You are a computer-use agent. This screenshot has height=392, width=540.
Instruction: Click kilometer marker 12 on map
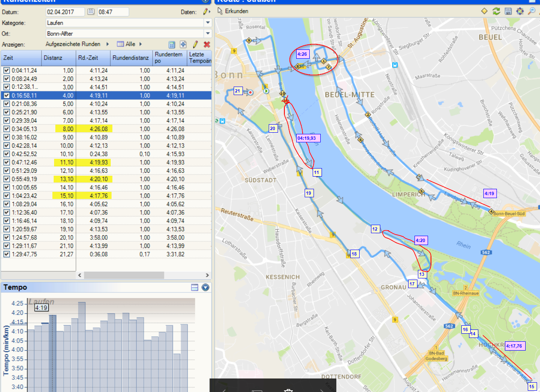coord(375,229)
